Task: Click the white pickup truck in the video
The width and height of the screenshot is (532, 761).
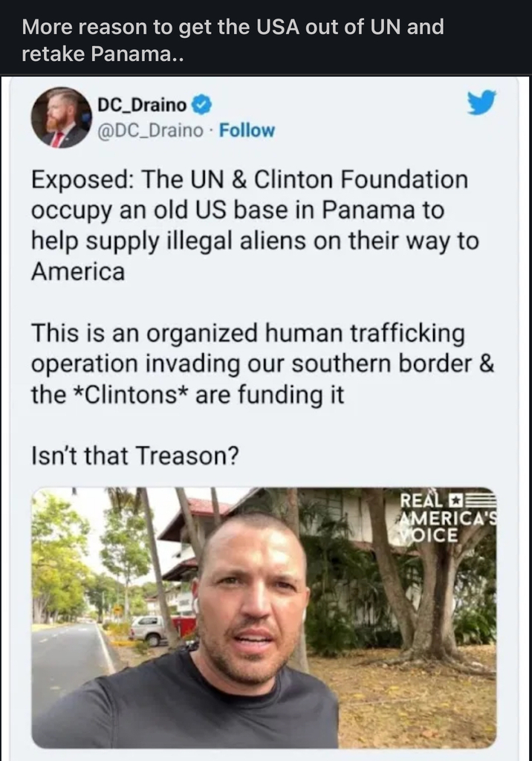Action: click(147, 629)
